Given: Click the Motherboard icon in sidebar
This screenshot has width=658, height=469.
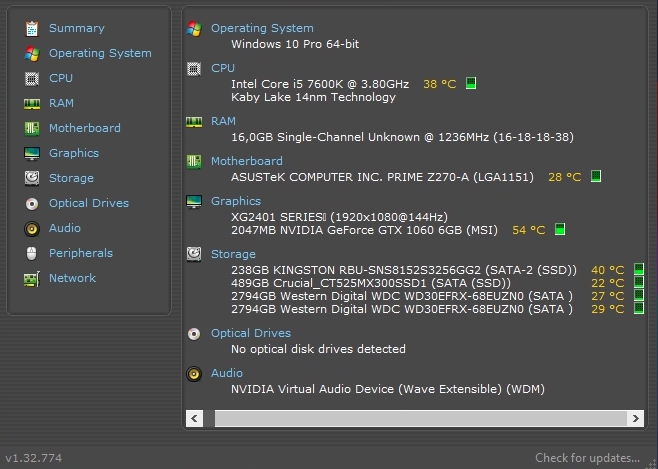Looking at the screenshot, I should pos(32,128).
